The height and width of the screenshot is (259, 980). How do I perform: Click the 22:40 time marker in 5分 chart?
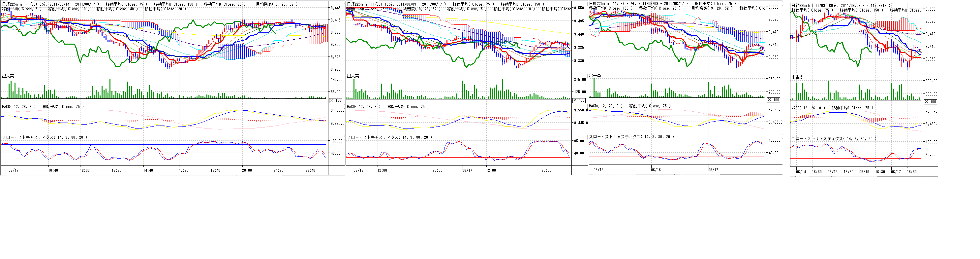(310, 170)
